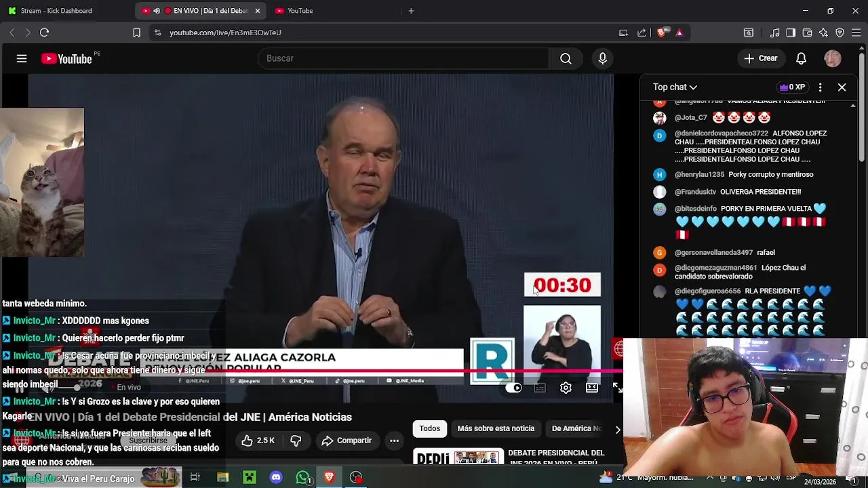Mute the EN VIVO tab audio icon
868x488 pixels.
156,11
